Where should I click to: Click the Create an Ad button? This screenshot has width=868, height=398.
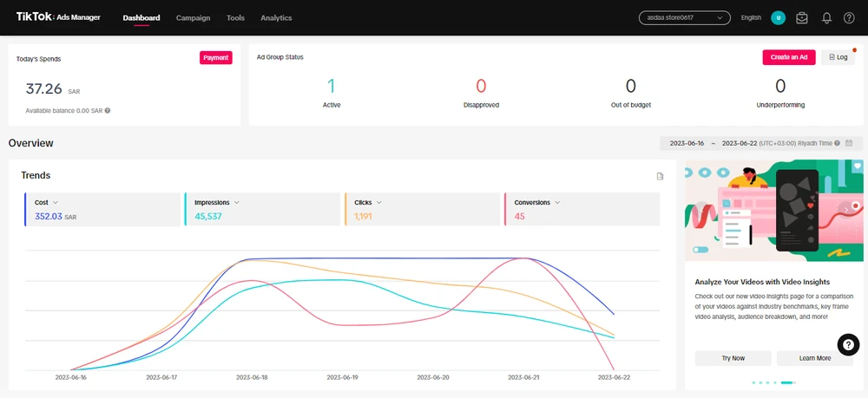click(789, 57)
